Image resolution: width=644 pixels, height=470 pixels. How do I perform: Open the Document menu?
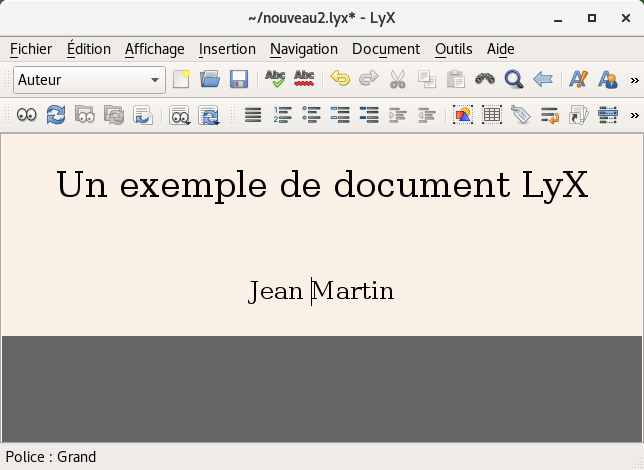coord(386,49)
